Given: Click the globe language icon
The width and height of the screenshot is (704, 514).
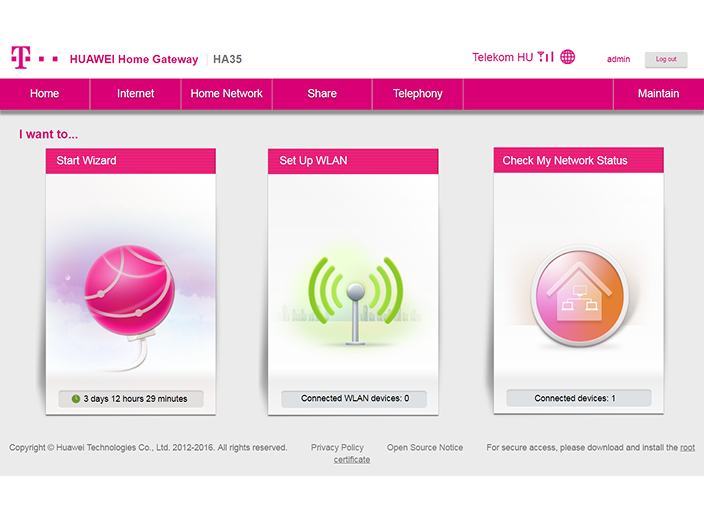Looking at the screenshot, I should pyautogui.click(x=568, y=57).
